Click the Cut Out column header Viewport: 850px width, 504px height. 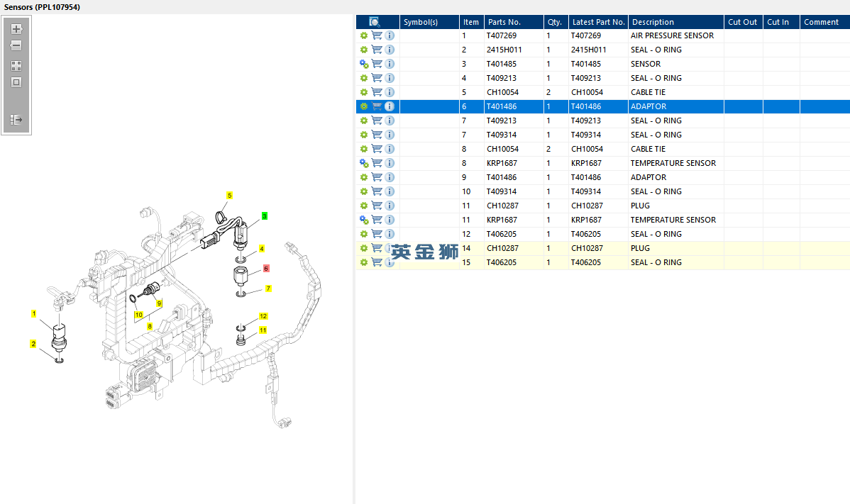pos(743,22)
